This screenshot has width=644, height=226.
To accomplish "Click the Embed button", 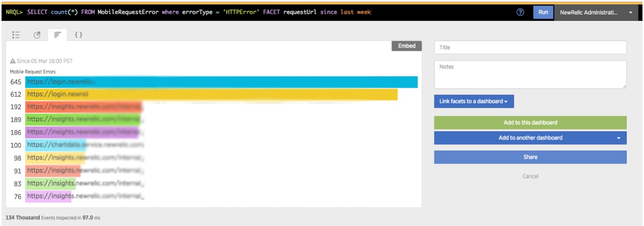I will coord(407,46).
